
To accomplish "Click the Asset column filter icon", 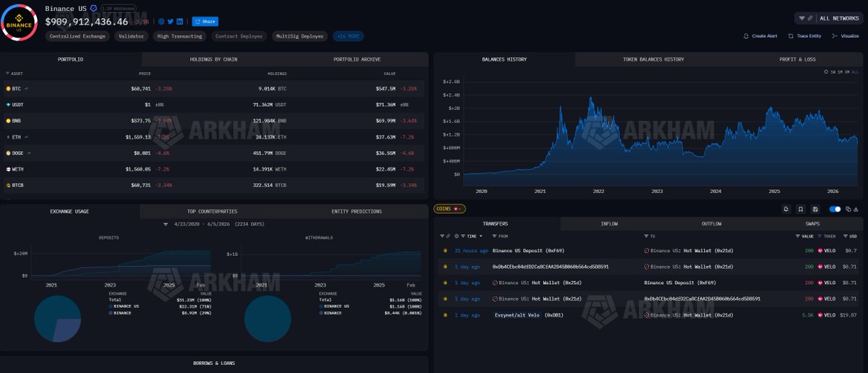I will [7, 74].
